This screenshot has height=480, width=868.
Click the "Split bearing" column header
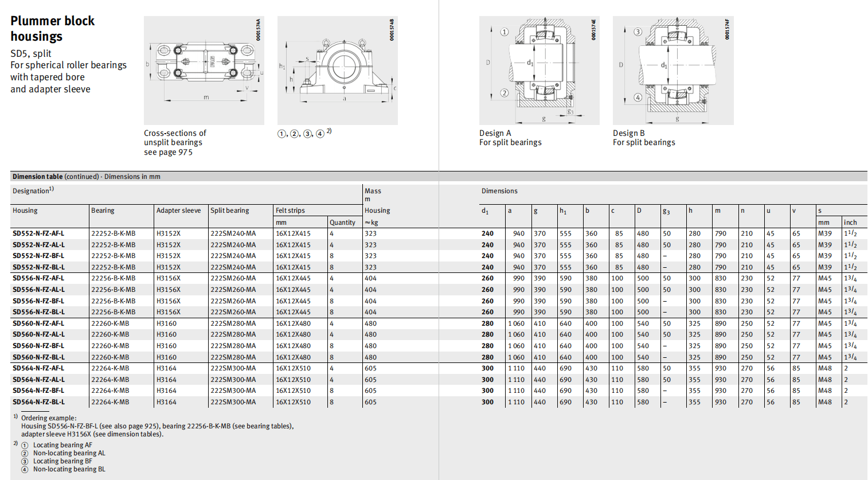coord(229,211)
